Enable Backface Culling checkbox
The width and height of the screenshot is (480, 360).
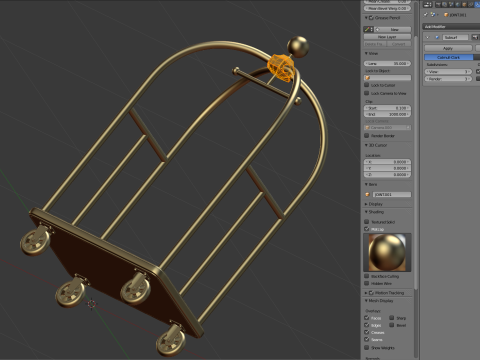367,276
